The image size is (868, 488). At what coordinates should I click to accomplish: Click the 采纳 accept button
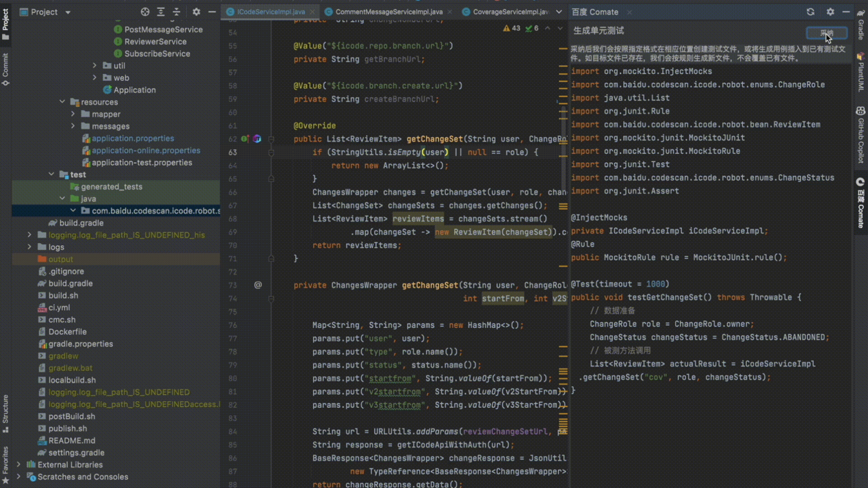tap(826, 33)
